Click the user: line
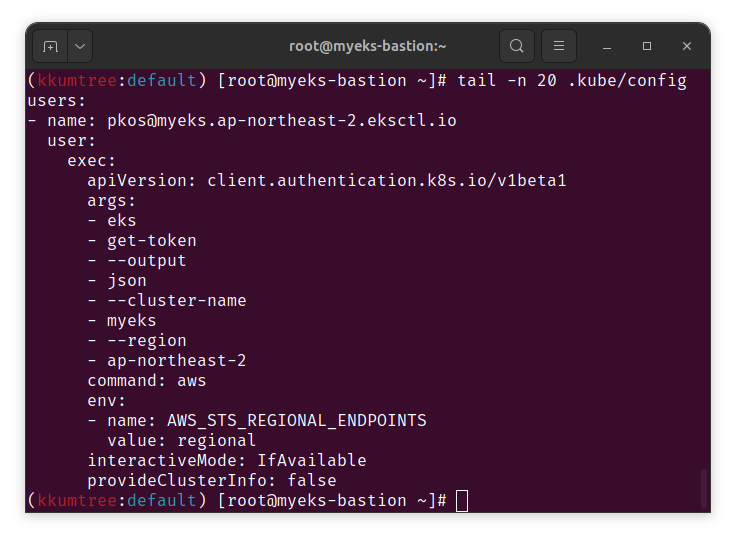The height and width of the screenshot is (541, 736). pyautogui.click(x=71, y=141)
